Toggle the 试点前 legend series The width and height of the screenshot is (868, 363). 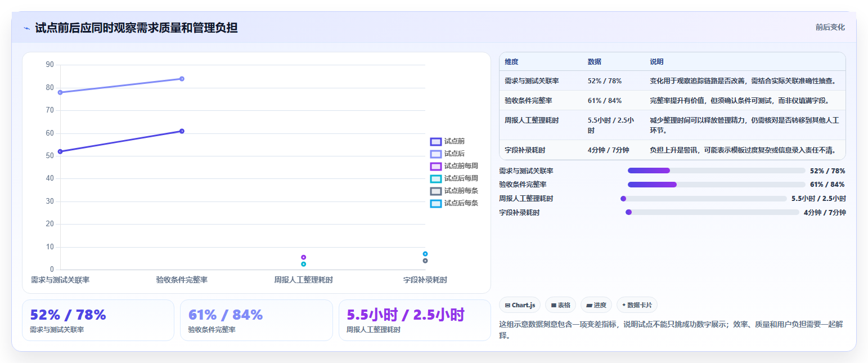(448, 141)
